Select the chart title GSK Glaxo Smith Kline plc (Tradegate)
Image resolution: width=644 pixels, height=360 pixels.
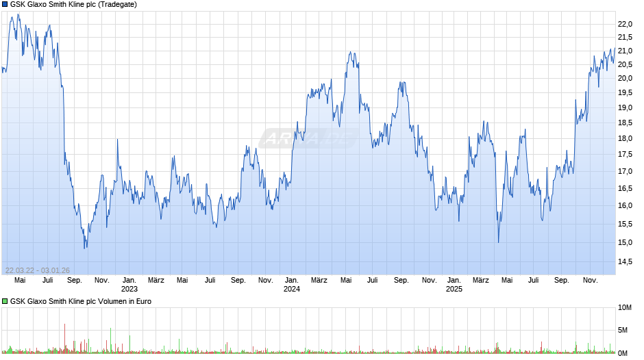tap(73, 5)
